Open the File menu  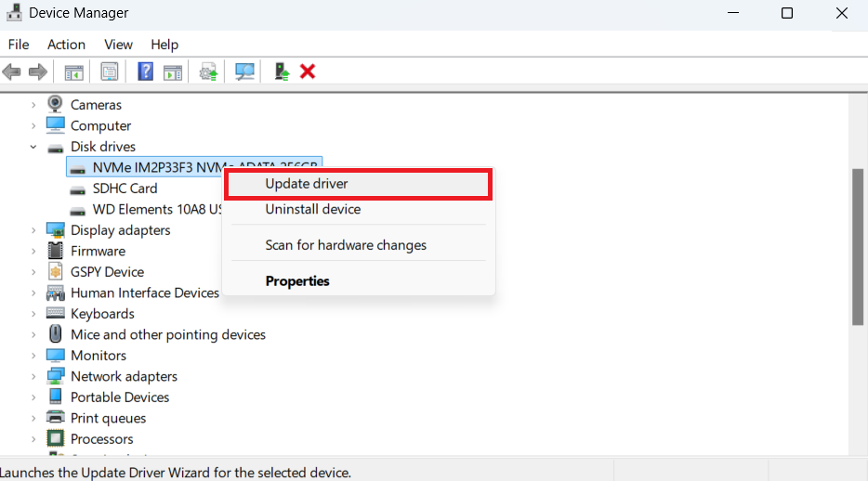(x=19, y=45)
